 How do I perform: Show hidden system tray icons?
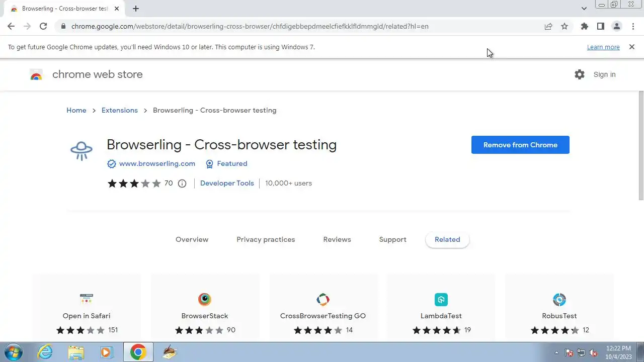tap(556, 352)
